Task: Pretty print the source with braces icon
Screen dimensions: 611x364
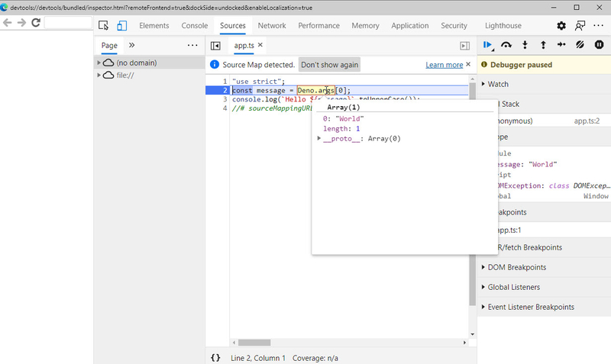Action: [x=215, y=357]
